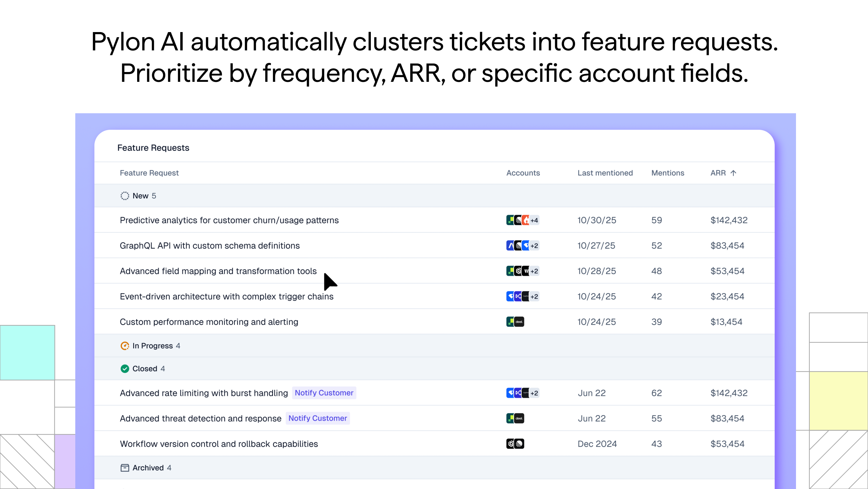Click the orange In Progress status icon
The image size is (868, 489).
click(x=125, y=346)
